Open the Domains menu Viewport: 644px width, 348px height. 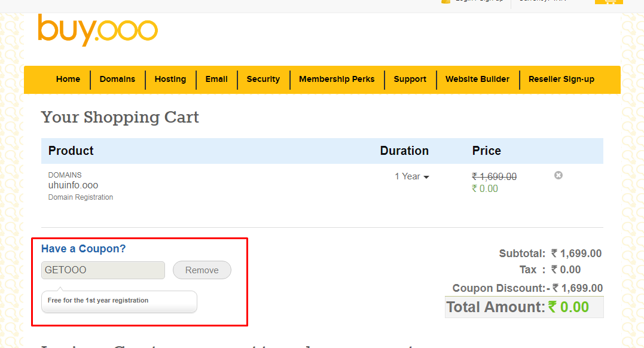point(117,80)
